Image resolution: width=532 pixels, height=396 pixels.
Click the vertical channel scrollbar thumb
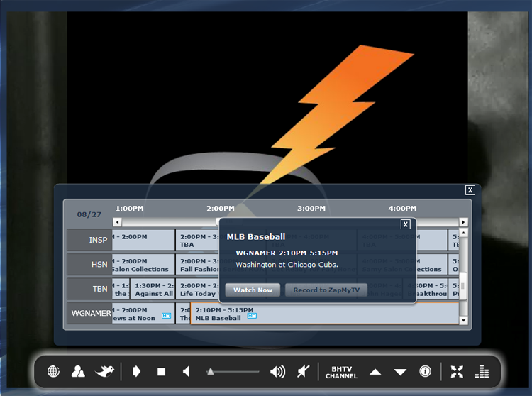(x=463, y=286)
